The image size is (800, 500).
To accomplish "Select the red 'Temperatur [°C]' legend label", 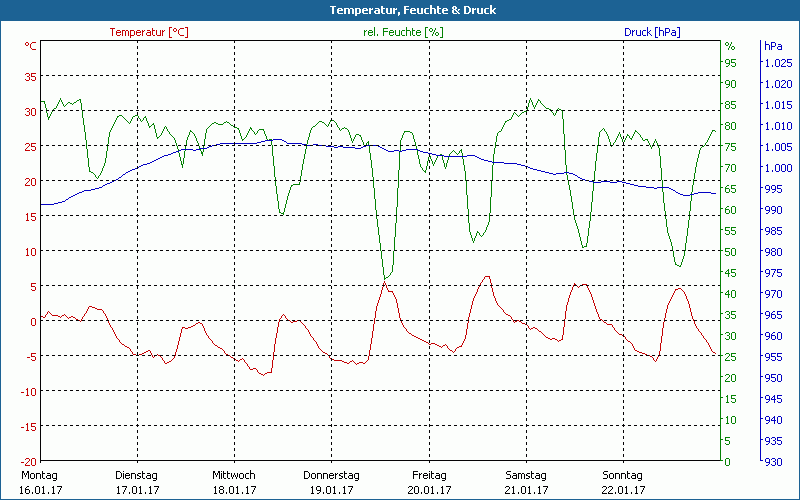I will tap(149, 32).
